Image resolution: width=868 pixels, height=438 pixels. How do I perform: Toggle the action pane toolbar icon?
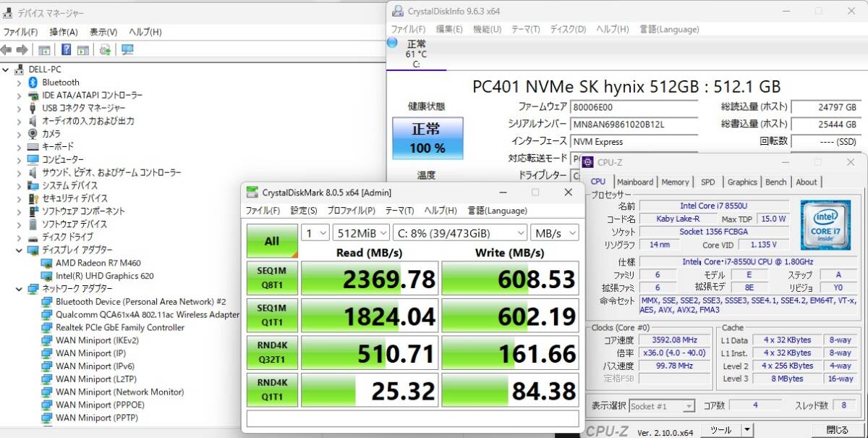click(x=83, y=50)
